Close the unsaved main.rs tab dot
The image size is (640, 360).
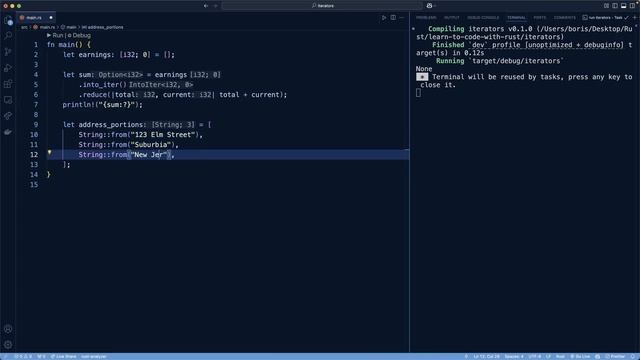pos(51,18)
